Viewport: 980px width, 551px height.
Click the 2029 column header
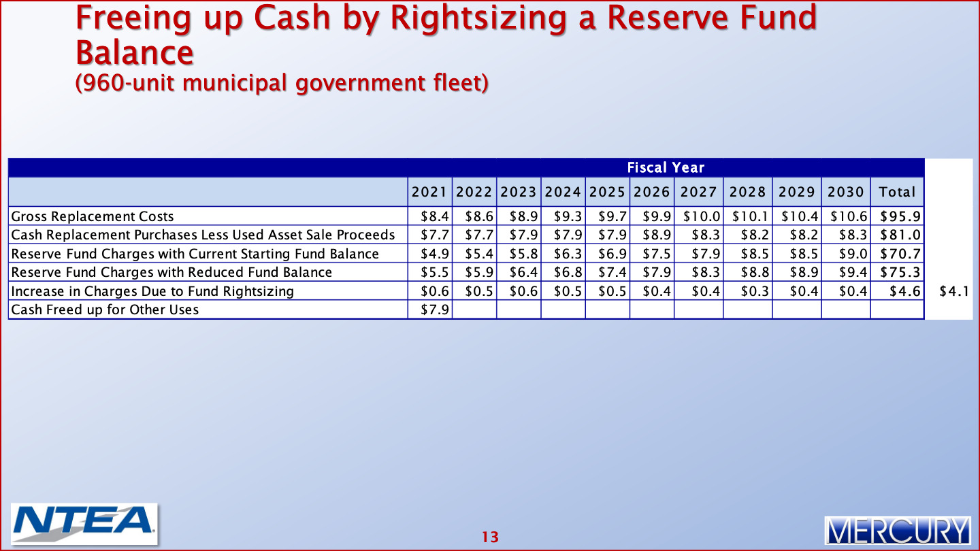coord(796,192)
